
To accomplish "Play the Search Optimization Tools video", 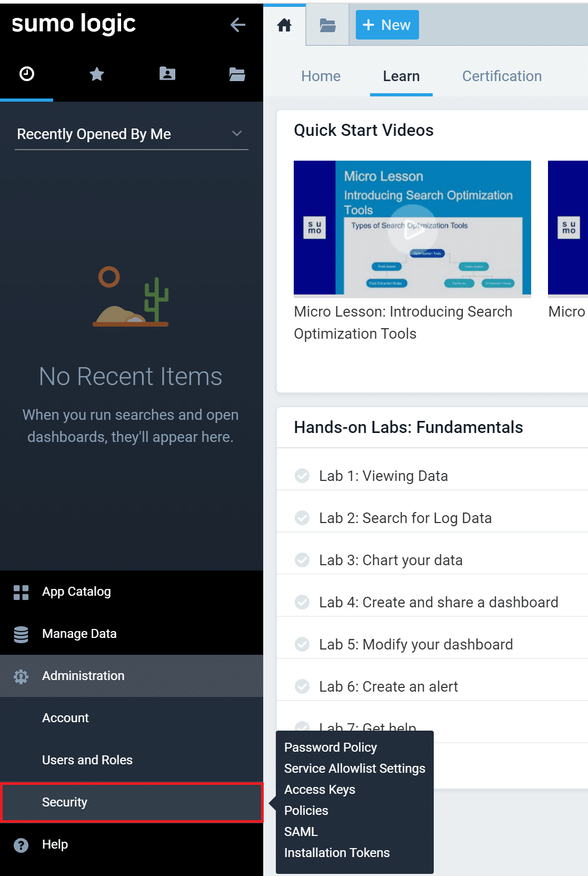I will [x=412, y=228].
